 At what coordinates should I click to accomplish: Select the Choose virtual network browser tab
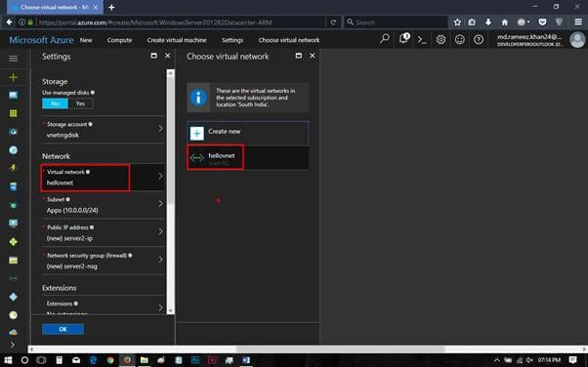pos(55,7)
